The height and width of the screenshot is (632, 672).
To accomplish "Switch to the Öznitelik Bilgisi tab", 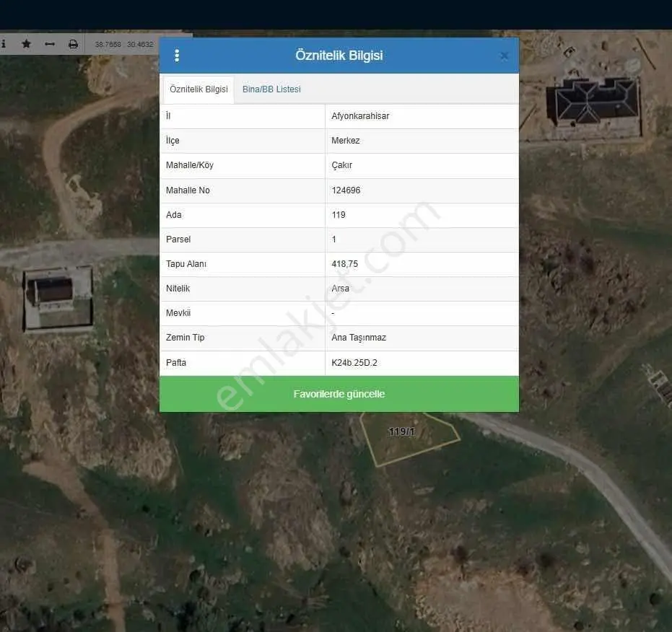I will pos(199,89).
